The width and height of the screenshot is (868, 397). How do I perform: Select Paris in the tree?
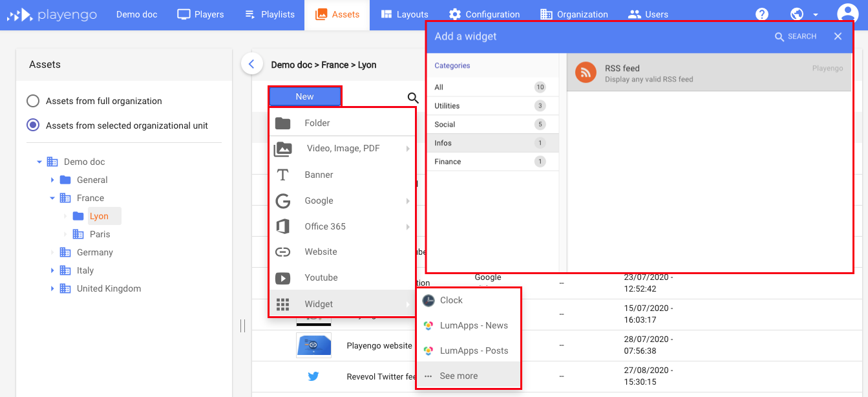[x=100, y=234]
